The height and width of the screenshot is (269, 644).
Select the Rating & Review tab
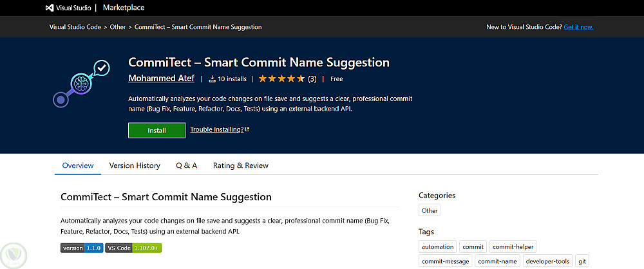[240, 165]
